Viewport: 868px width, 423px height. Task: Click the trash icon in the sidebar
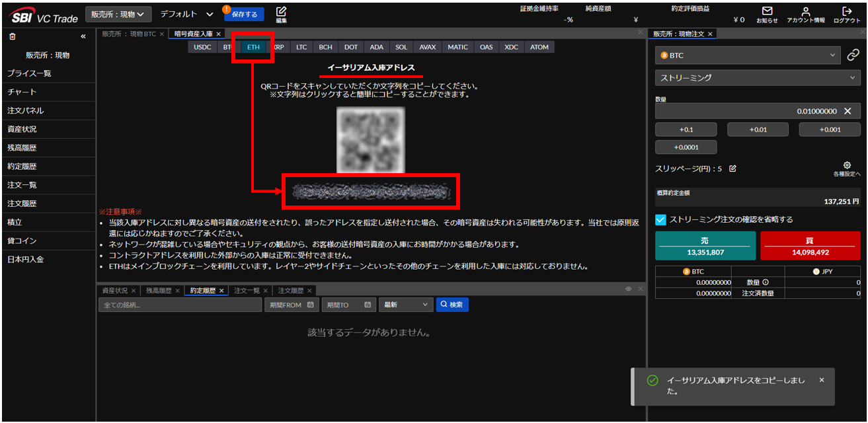coord(12,36)
